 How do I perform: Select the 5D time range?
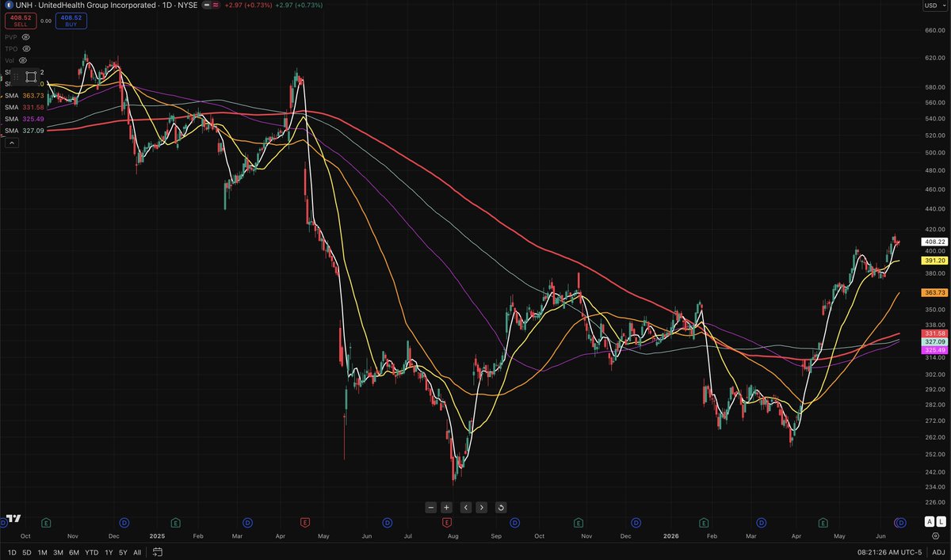(27, 552)
